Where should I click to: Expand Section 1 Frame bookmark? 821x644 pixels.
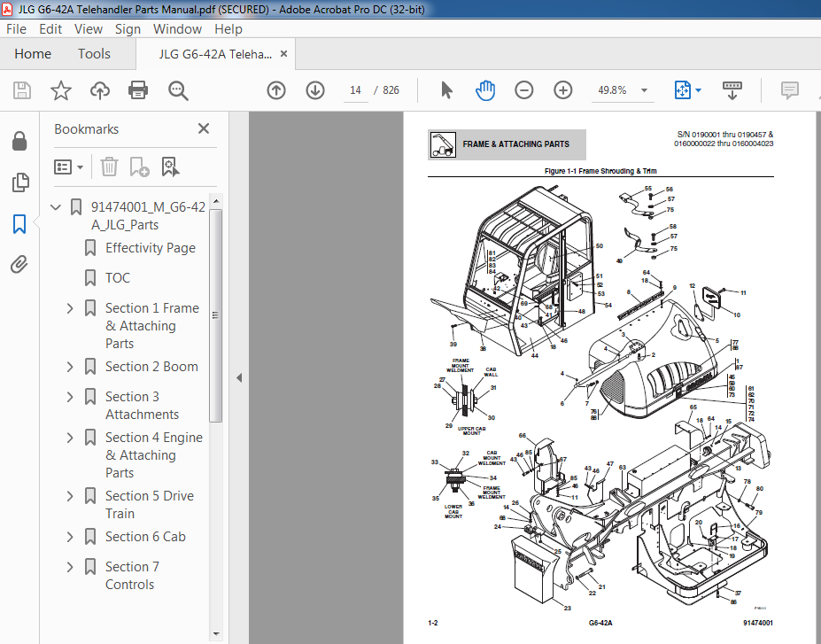click(x=70, y=308)
